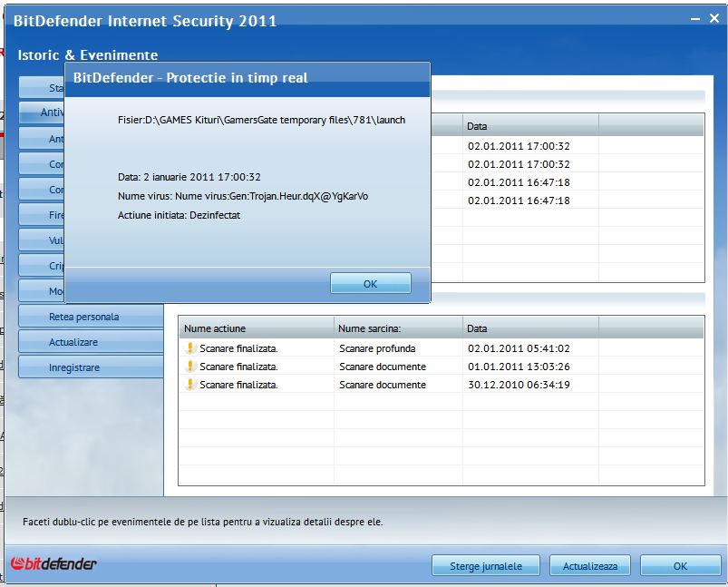Click warning icon of the 30.12.2010 scan row
The width and height of the screenshot is (728, 587).
[189, 385]
